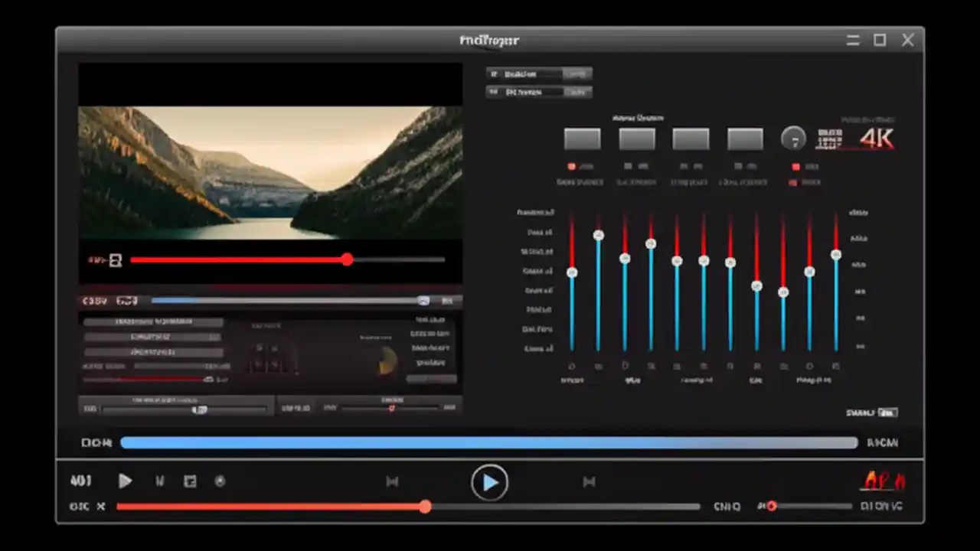
Task: Expand the first selector at the panel's top-left
Action: pyautogui.click(x=538, y=73)
